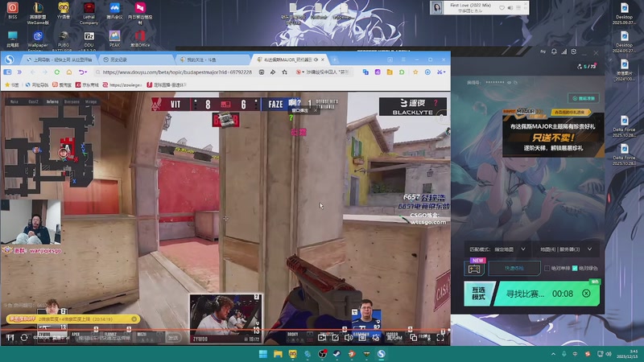Switch to the 上网导航 browser tab

click(59, 60)
